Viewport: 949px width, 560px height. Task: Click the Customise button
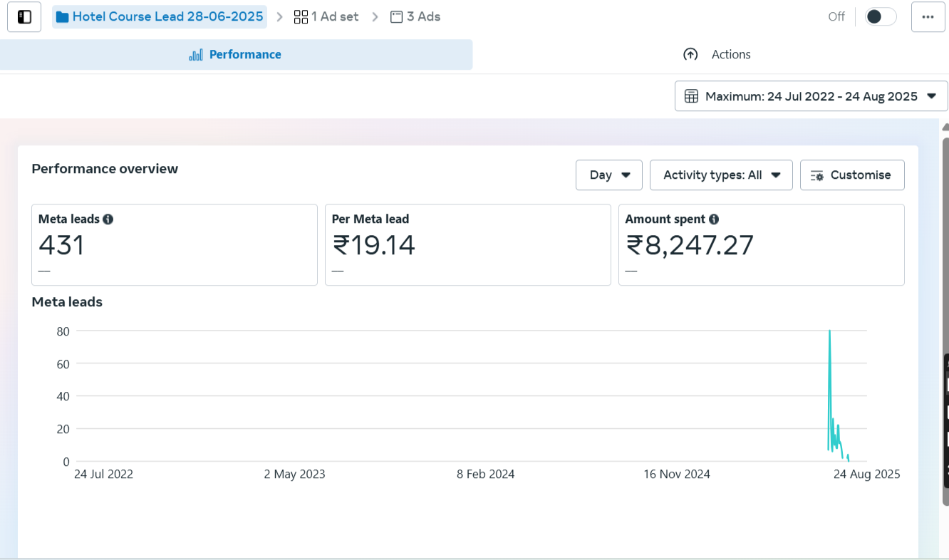pyautogui.click(x=852, y=175)
